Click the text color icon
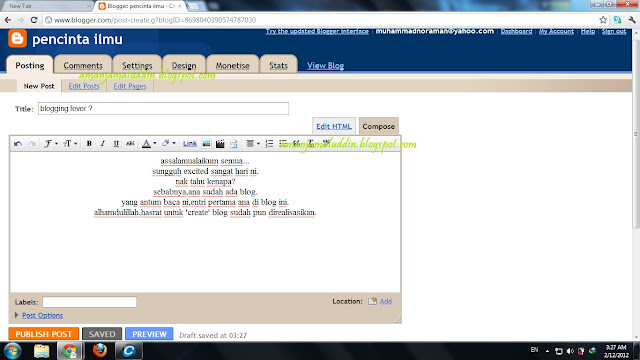Image resolution: width=640 pixels, height=360 pixels. click(146, 144)
